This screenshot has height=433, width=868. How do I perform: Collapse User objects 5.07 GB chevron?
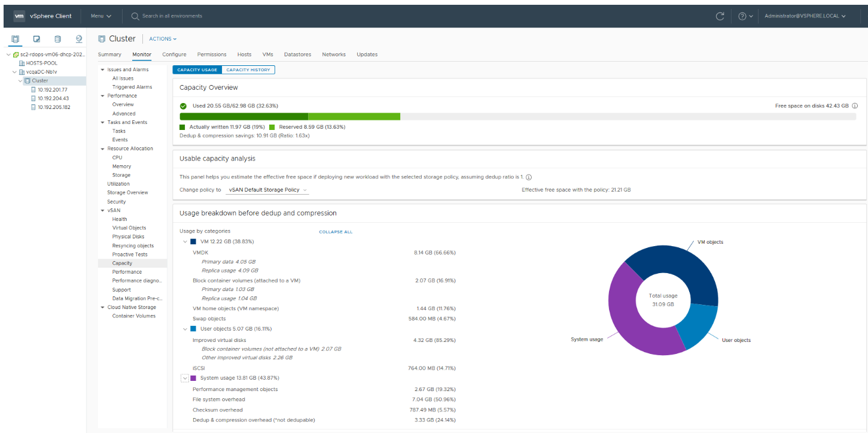tap(185, 329)
